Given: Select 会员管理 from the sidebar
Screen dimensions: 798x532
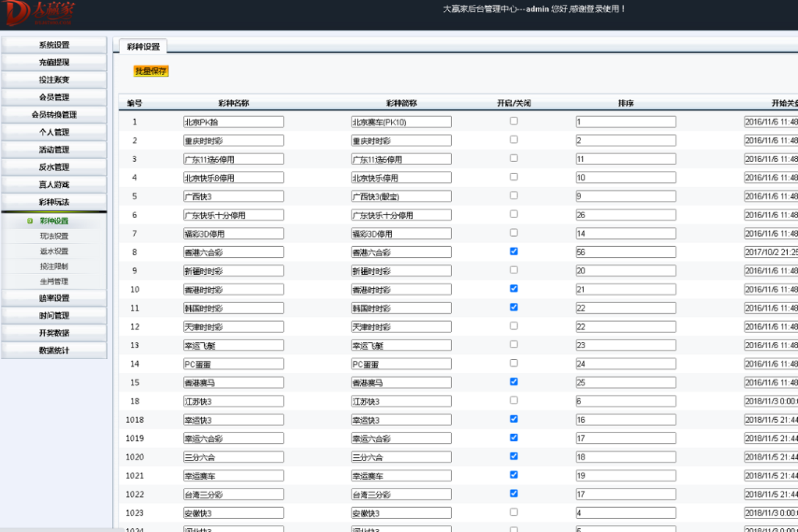Looking at the screenshot, I should (53, 97).
